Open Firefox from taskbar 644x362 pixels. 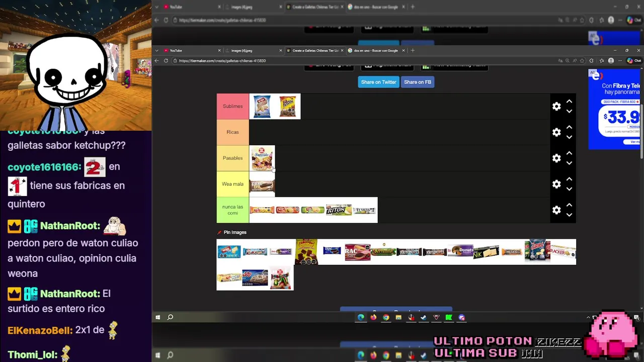pyautogui.click(x=373, y=317)
